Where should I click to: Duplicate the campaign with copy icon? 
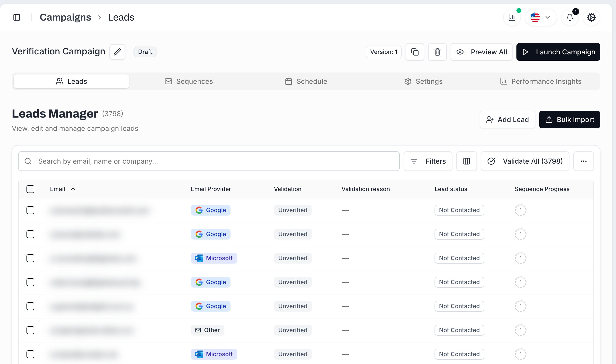pyautogui.click(x=415, y=52)
